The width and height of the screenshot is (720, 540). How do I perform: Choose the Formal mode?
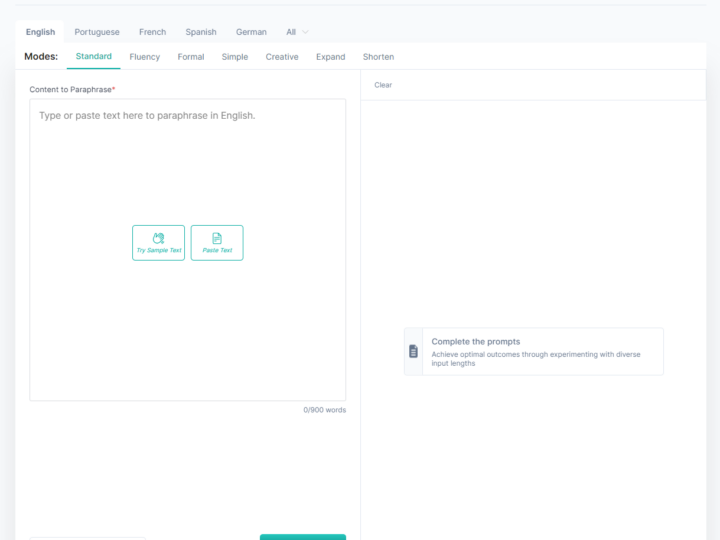191,57
